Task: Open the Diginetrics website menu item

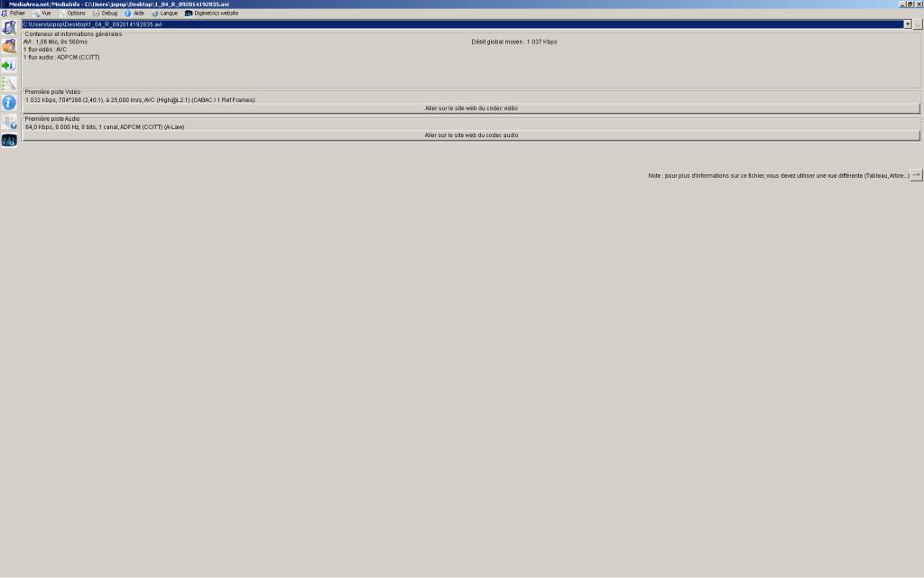Action: [x=211, y=13]
